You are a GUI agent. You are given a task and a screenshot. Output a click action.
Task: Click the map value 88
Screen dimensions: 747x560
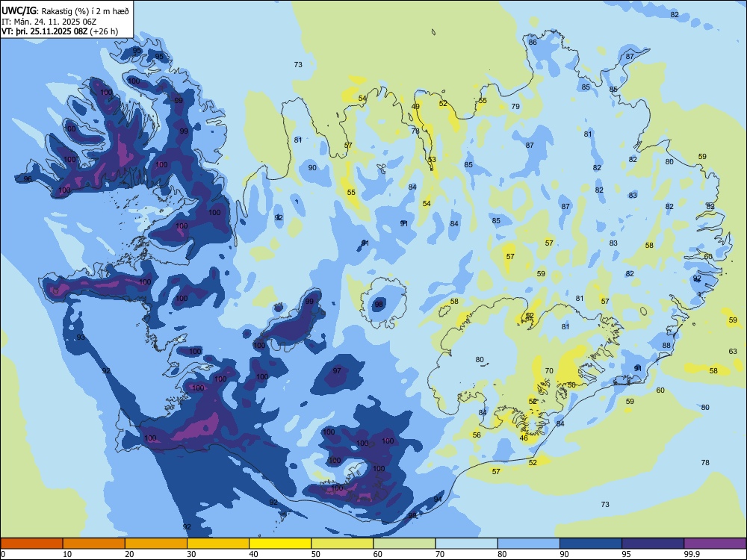(666, 345)
